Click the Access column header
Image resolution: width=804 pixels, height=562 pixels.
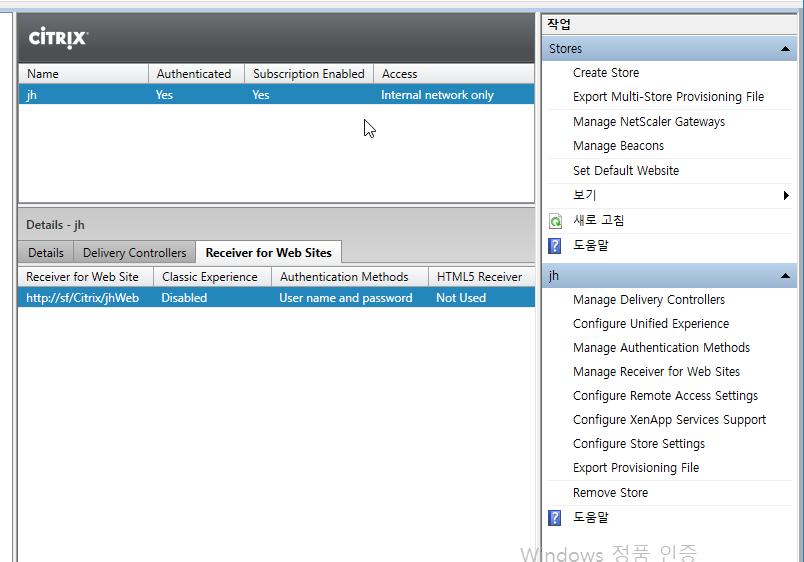454,74
